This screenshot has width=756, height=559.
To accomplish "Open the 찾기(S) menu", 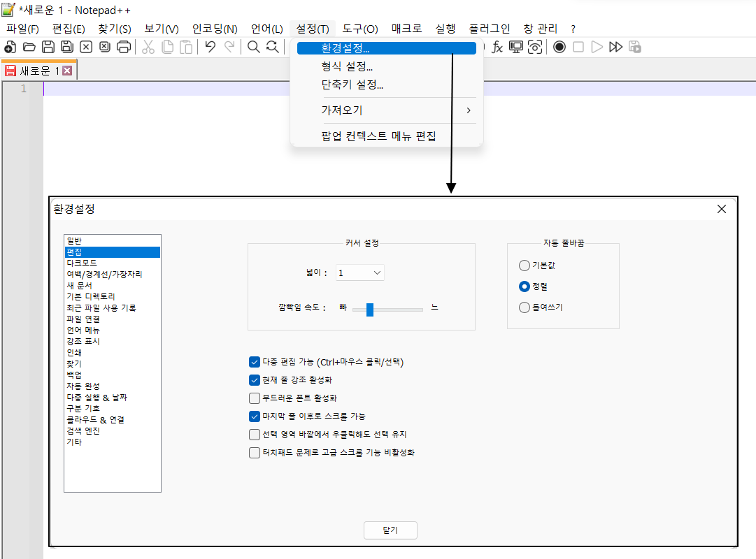I will click(115, 29).
